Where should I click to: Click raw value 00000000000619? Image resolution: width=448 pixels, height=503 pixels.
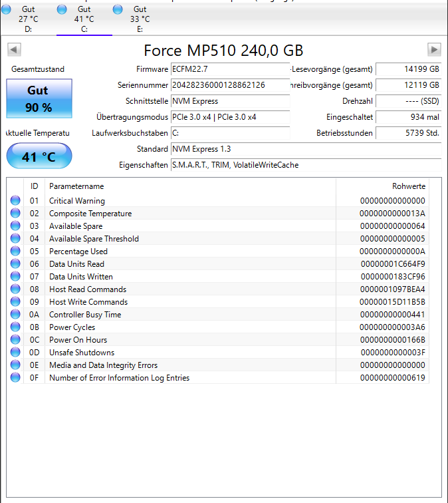393,378
